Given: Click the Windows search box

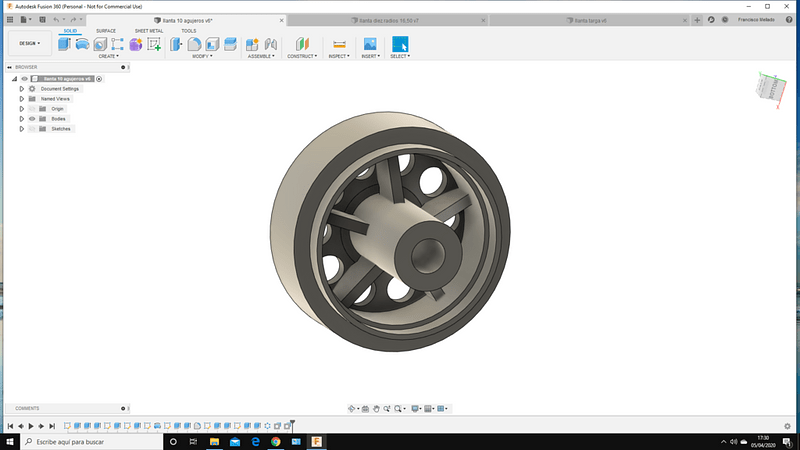Looking at the screenshot, I should 92,442.
